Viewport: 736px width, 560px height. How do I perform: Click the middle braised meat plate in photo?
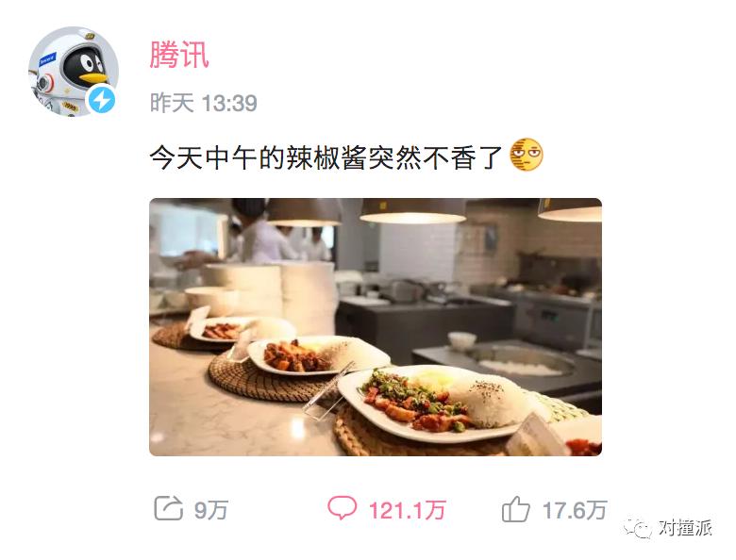tap(318, 355)
